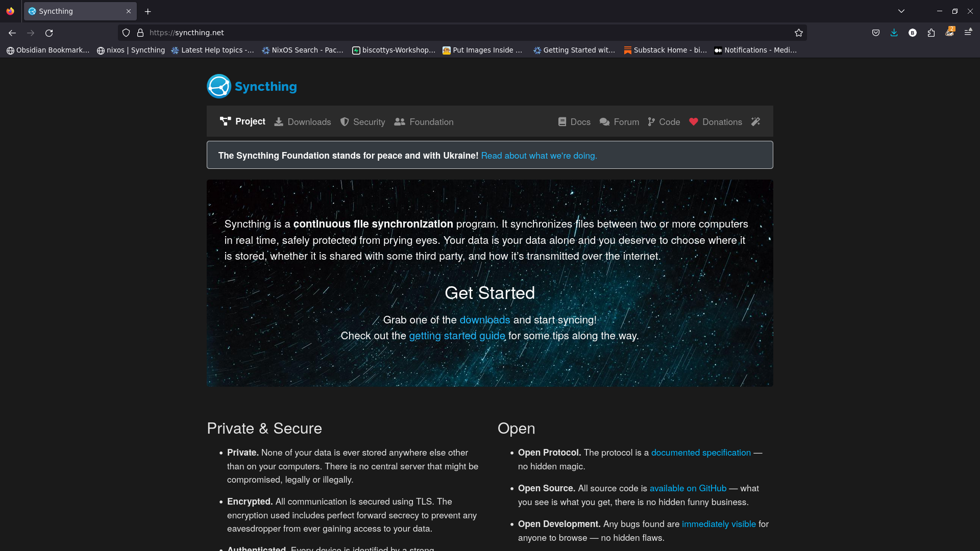Click the 'Private & Secure' heading
This screenshot has height=551, width=980.
point(264,428)
